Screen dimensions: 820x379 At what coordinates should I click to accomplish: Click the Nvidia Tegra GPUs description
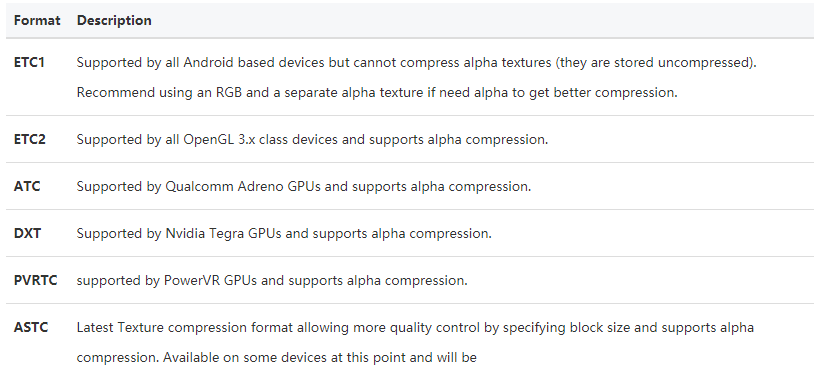284,233
